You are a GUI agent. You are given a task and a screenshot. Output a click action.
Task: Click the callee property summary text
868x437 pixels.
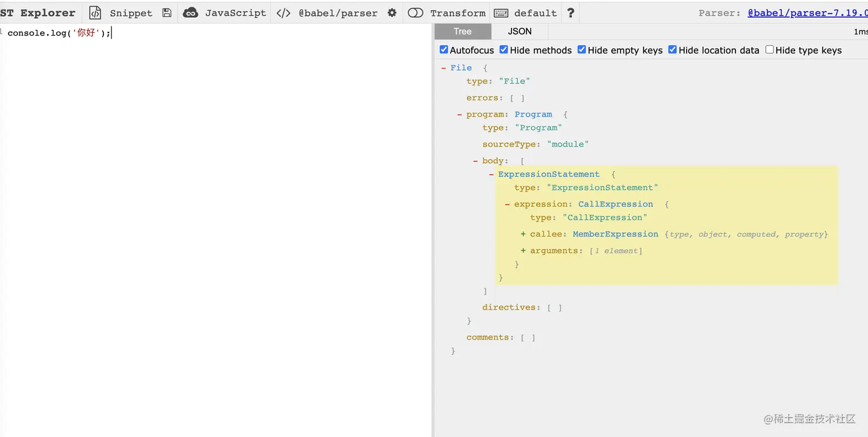coord(746,234)
